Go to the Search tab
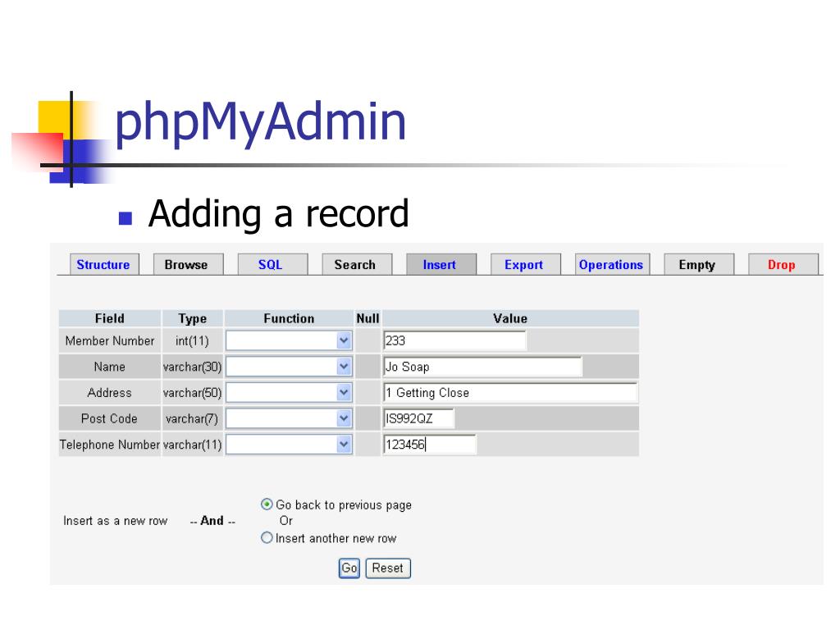 coord(357,265)
